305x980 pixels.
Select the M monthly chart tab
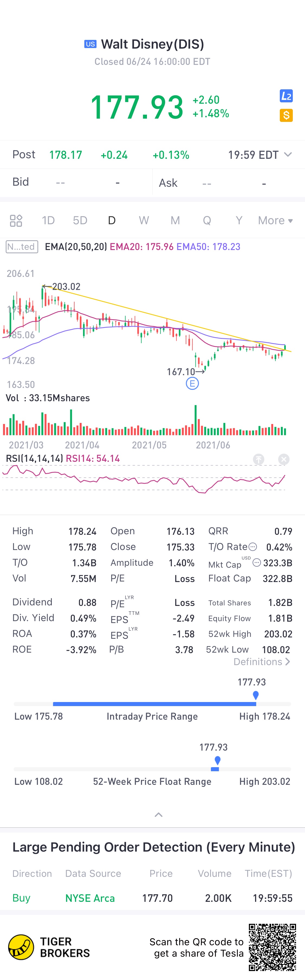(175, 221)
